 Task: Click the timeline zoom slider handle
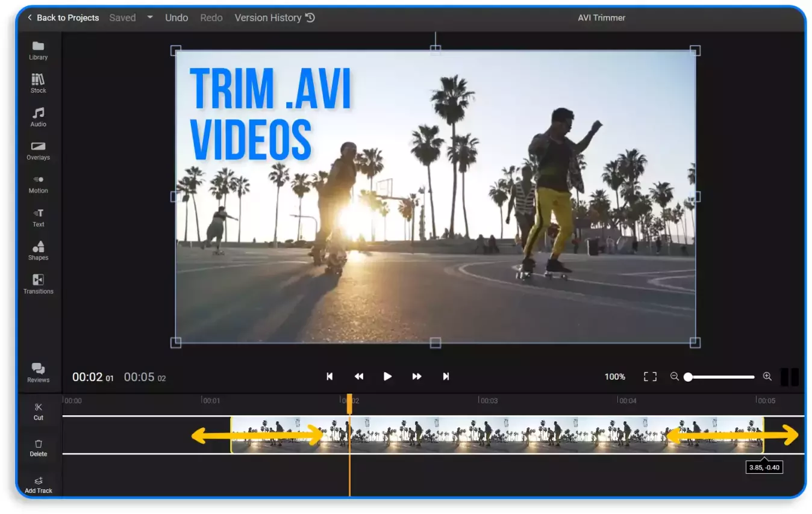pyautogui.click(x=688, y=377)
